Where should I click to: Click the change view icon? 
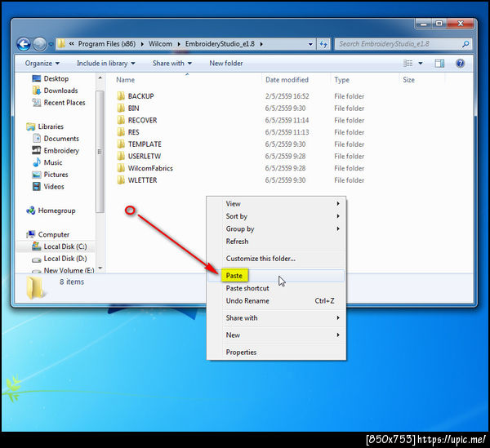tap(408, 64)
